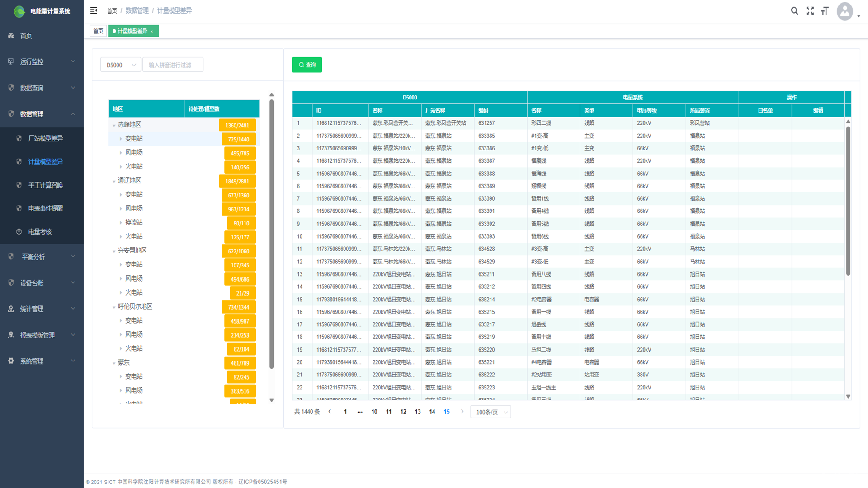Click the table vertical scrollbar thumb
This screenshot has height=488, width=868.
pyautogui.click(x=848, y=201)
